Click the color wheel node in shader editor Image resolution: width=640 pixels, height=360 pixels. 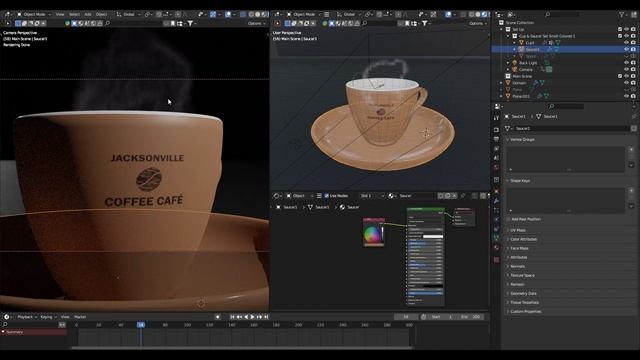pos(373,232)
